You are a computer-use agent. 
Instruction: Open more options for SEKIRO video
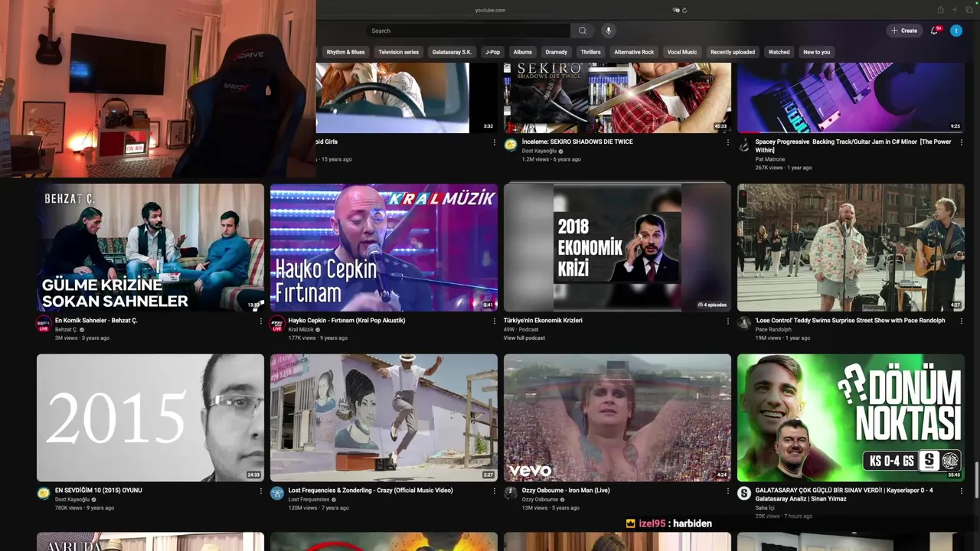727,142
